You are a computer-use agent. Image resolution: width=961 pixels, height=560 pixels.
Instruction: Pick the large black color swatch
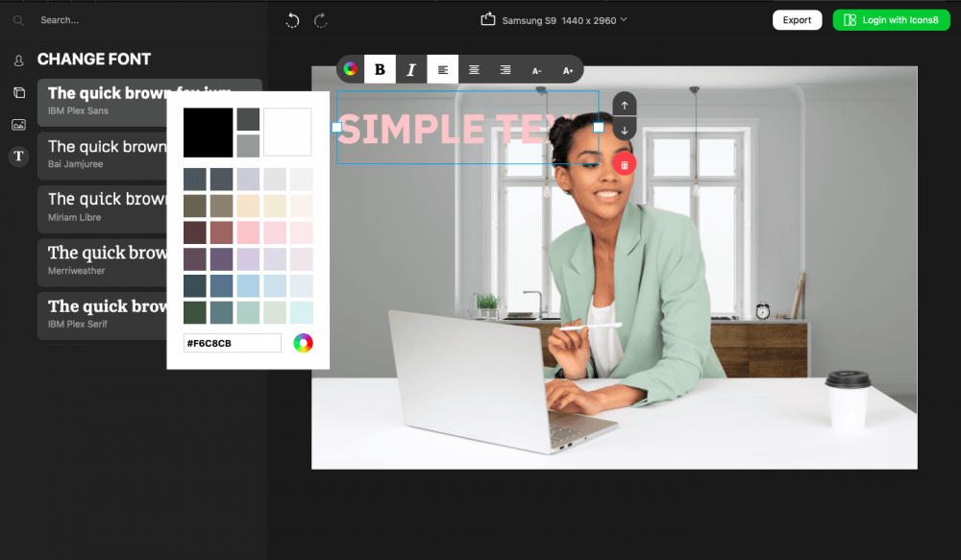pyautogui.click(x=209, y=133)
